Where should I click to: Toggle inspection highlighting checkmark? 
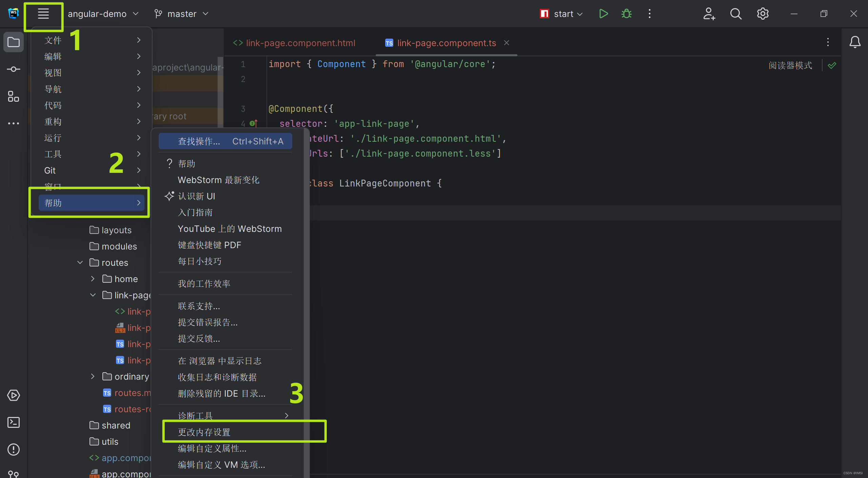(832, 65)
